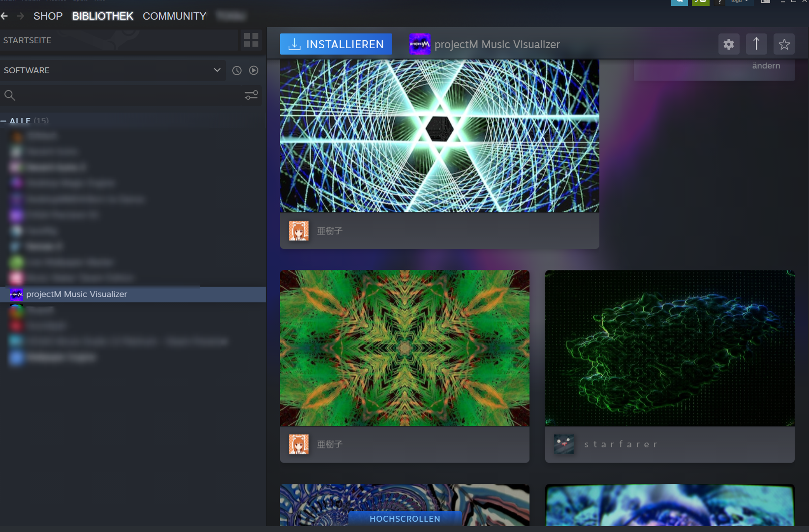809x532 pixels.
Task: Open the account name dropdown at top
Action: click(x=739, y=2)
